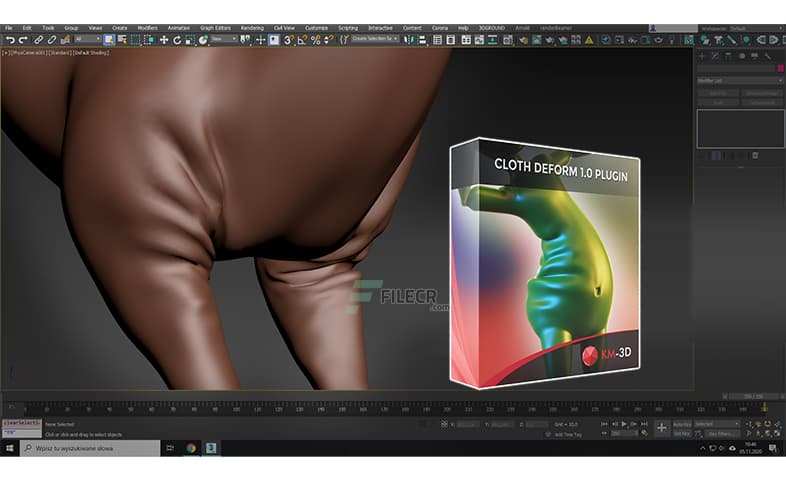Toggle the Window/Crossing selection mode

pos(149,40)
